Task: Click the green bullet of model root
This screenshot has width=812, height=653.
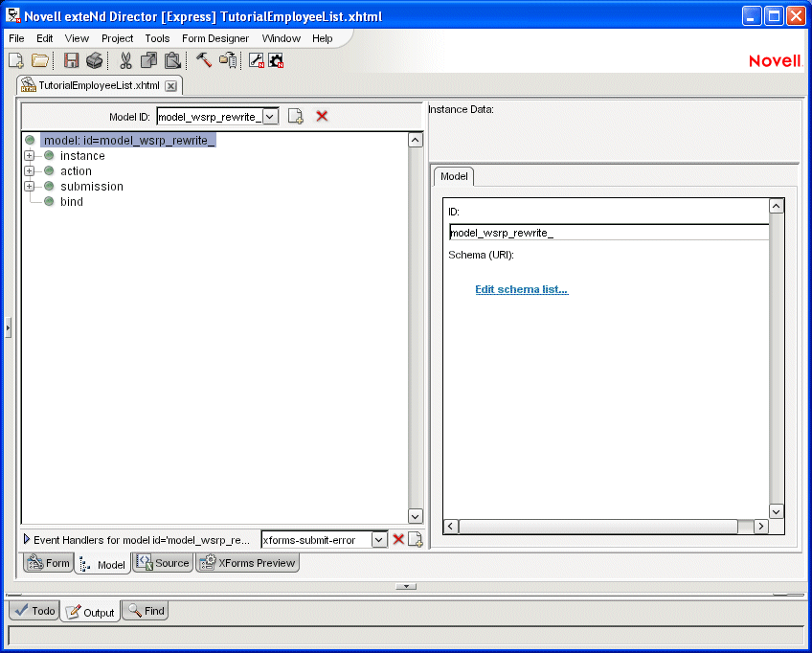Action: (30, 140)
